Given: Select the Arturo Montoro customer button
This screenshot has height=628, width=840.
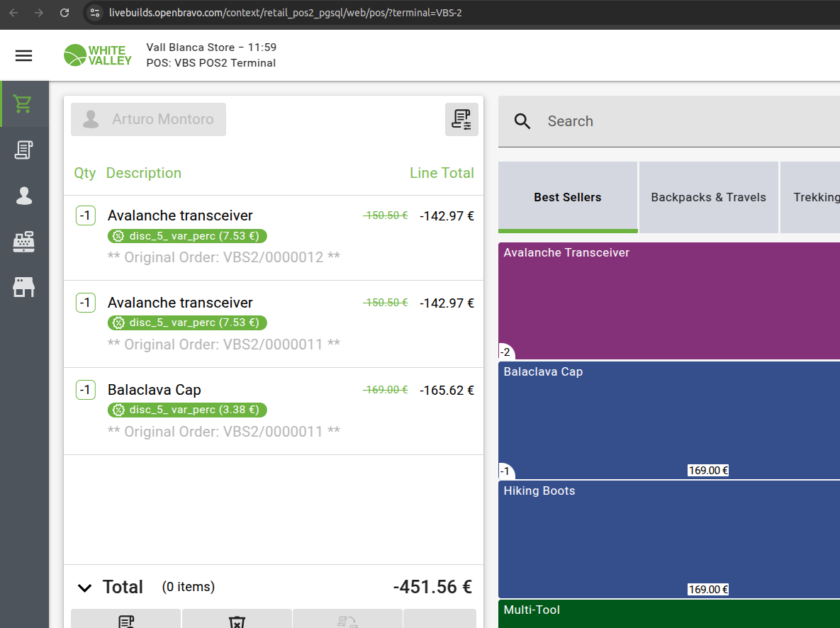Looking at the screenshot, I should (x=148, y=119).
